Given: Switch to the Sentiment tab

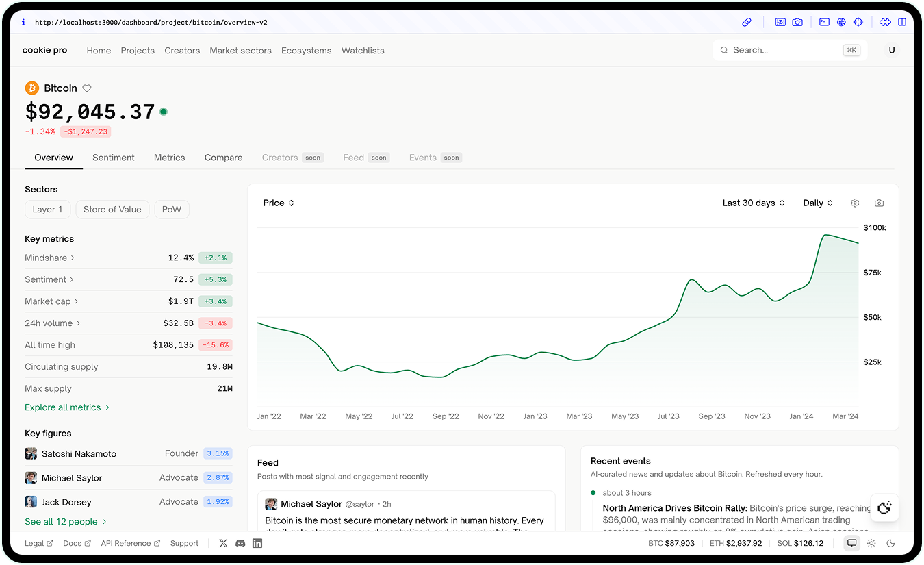Looking at the screenshot, I should tap(114, 158).
